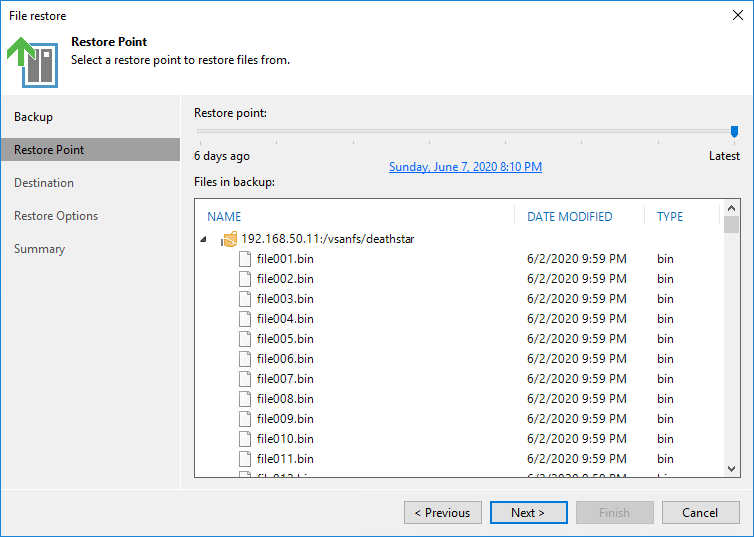
Task: Click the file list vertical scrollbar thumb
Action: click(731, 225)
